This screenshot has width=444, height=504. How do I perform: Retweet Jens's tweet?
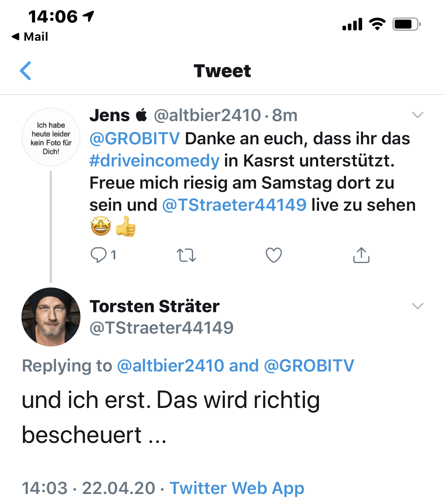186,255
